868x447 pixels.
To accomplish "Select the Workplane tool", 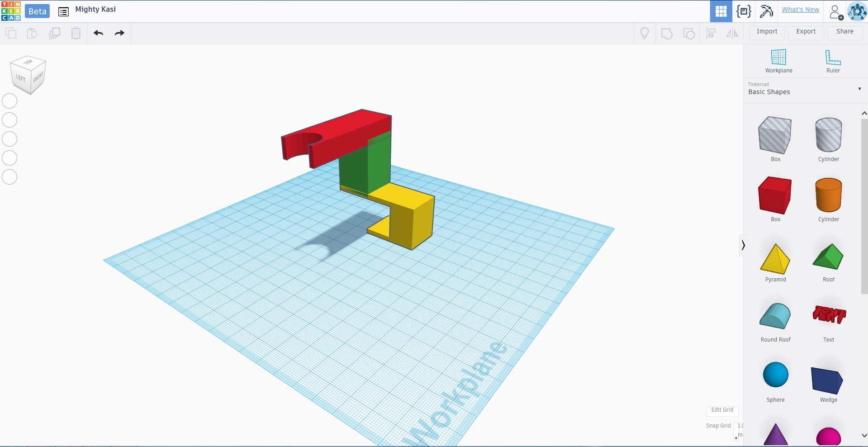I will click(x=778, y=61).
